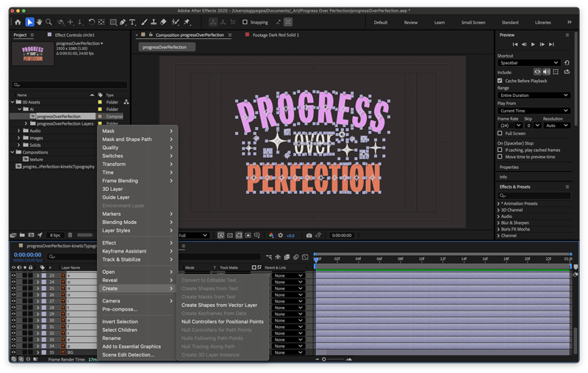Image resolution: width=588 pixels, height=373 pixels.
Task: Select the Rotation tool
Action: (91, 22)
